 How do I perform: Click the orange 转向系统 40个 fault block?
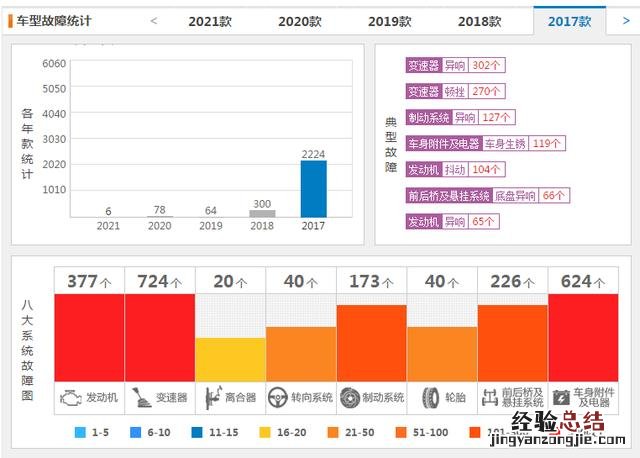[x=301, y=354]
